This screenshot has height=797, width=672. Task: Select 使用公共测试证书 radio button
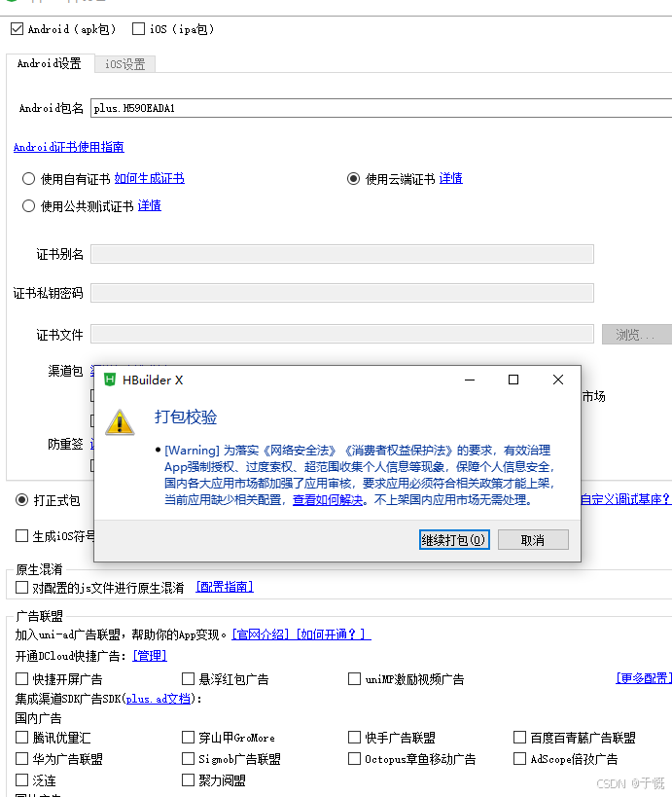point(28,206)
